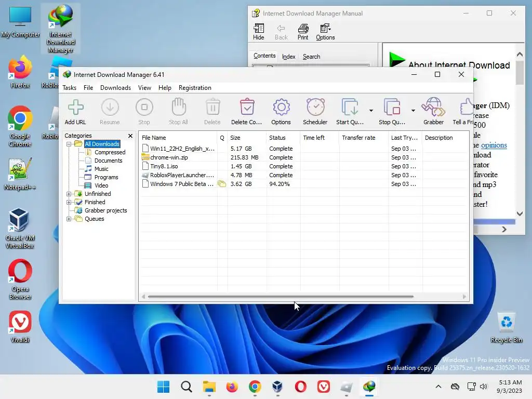Switch to Search tab in Manual

tap(311, 57)
